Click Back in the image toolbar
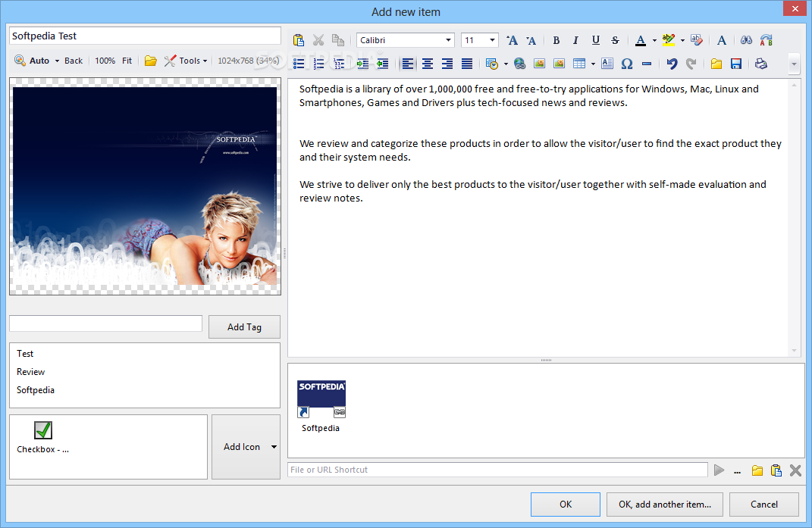The width and height of the screenshot is (812, 528). tap(74, 61)
